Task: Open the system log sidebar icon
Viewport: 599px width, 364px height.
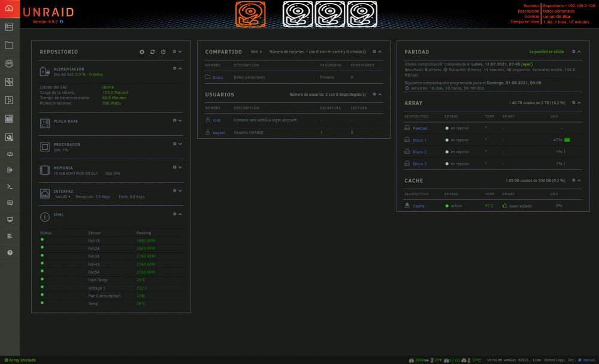Action: point(10,236)
